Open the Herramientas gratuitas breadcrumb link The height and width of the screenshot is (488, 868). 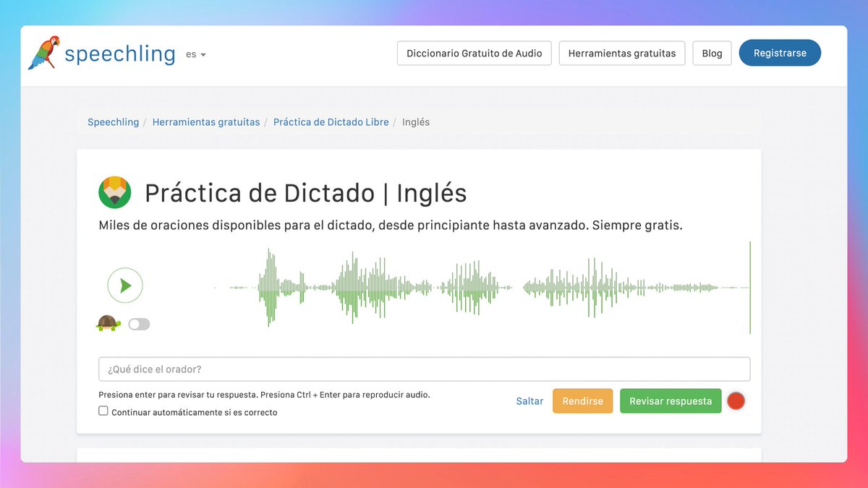point(206,122)
